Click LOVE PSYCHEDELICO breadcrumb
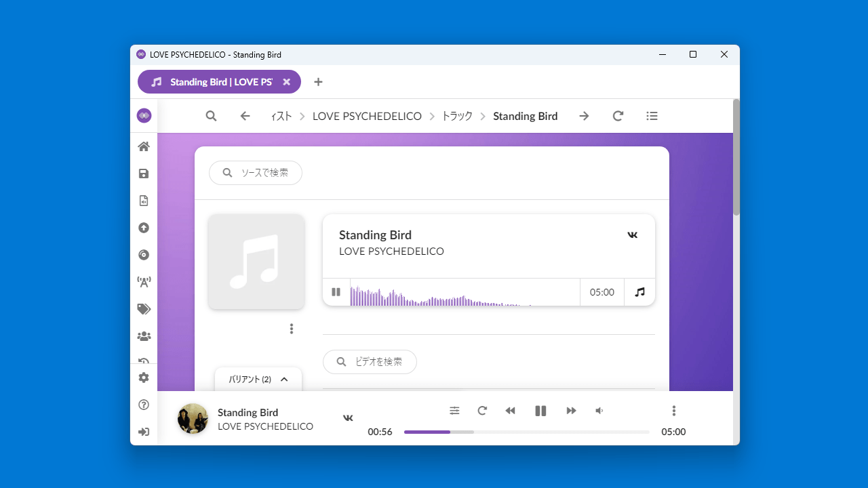This screenshot has width=868, height=488. [x=367, y=116]
